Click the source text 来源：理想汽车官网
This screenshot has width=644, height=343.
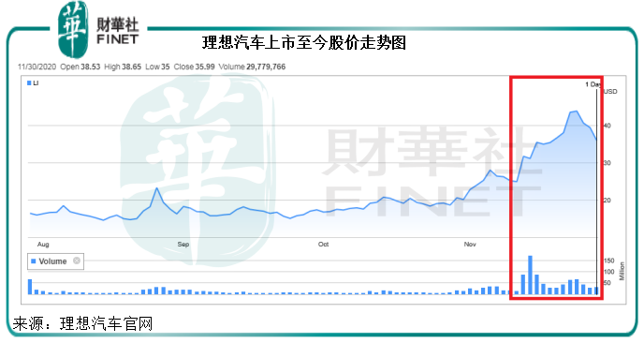[82, 323]
